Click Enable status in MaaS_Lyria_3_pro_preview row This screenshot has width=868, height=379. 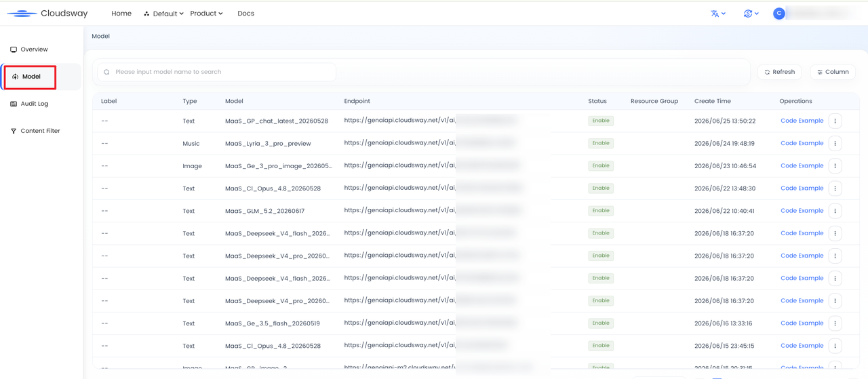pos(601,143)
